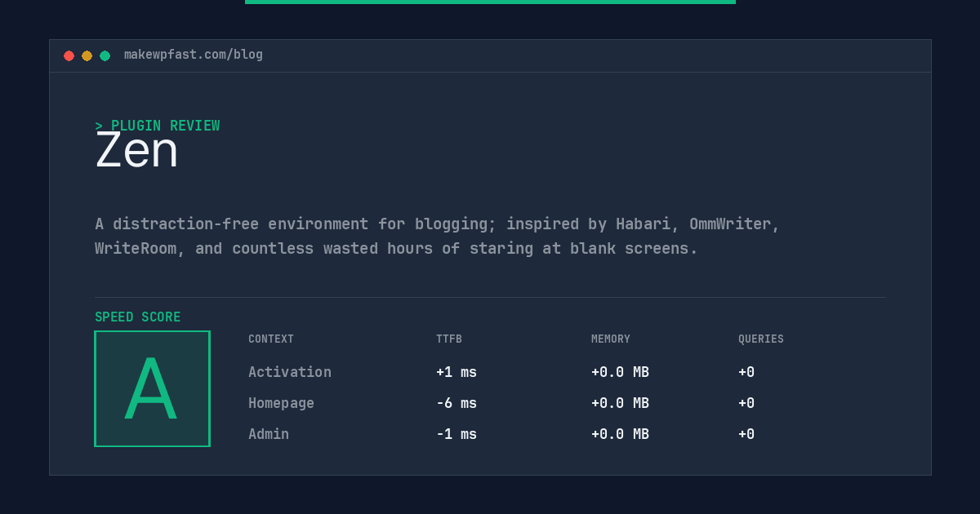Click the Homepage queries value '+0'
The image size is (980, 514).
tap(746, 403)
